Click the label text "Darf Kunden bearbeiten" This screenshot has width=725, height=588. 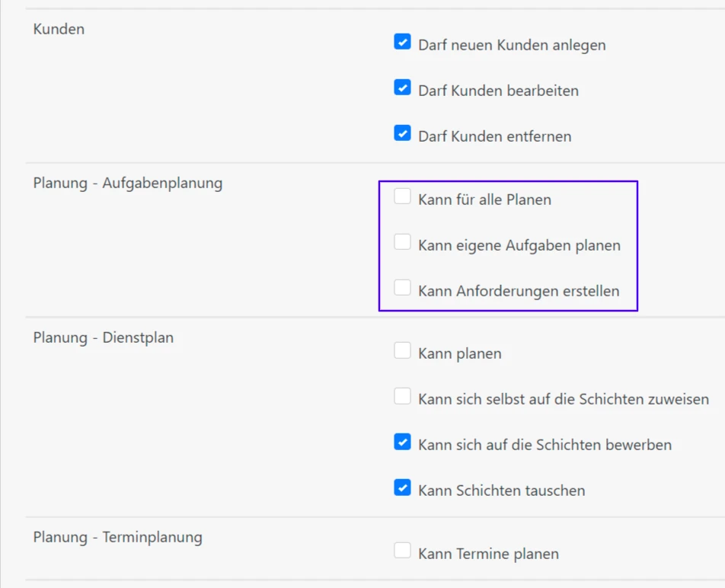(498, 91)
